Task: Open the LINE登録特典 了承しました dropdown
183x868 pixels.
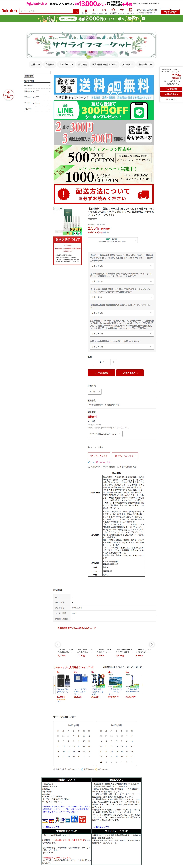Action: (x=122, y=281)
